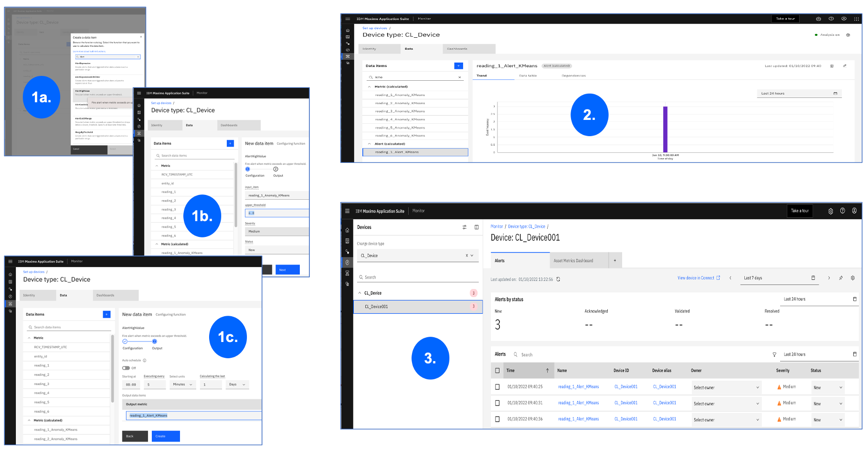
Task: Go to next time range chevron
Action: point(829,278)
